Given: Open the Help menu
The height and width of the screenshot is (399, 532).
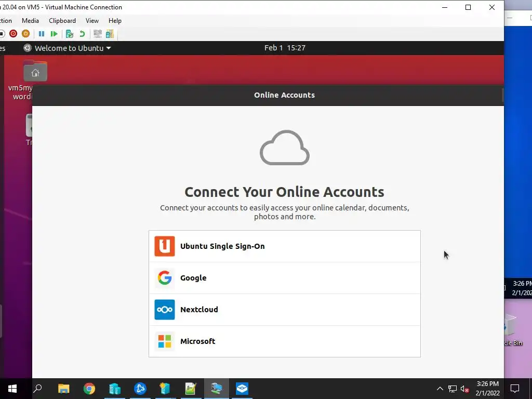Looking at the screenshot, I should click(x=115, y=21).
